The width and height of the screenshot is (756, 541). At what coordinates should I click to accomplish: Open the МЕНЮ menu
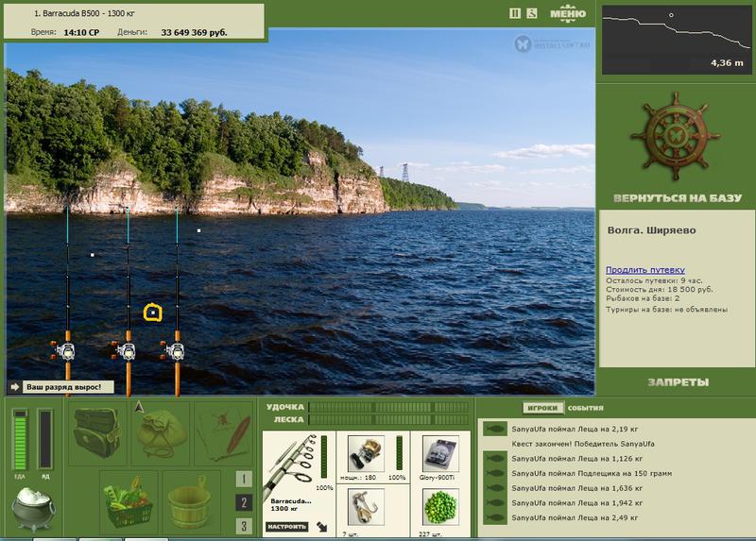coord(568,14)
